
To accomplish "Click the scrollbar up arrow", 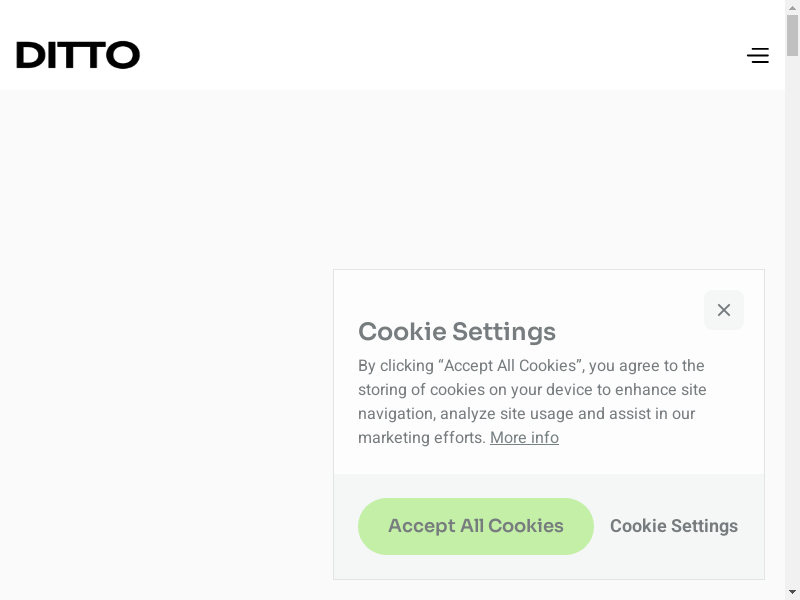I will 792,7.
